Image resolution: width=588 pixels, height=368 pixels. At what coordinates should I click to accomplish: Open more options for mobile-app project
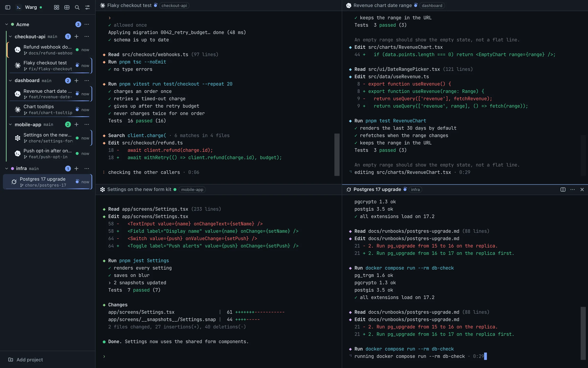87,124
